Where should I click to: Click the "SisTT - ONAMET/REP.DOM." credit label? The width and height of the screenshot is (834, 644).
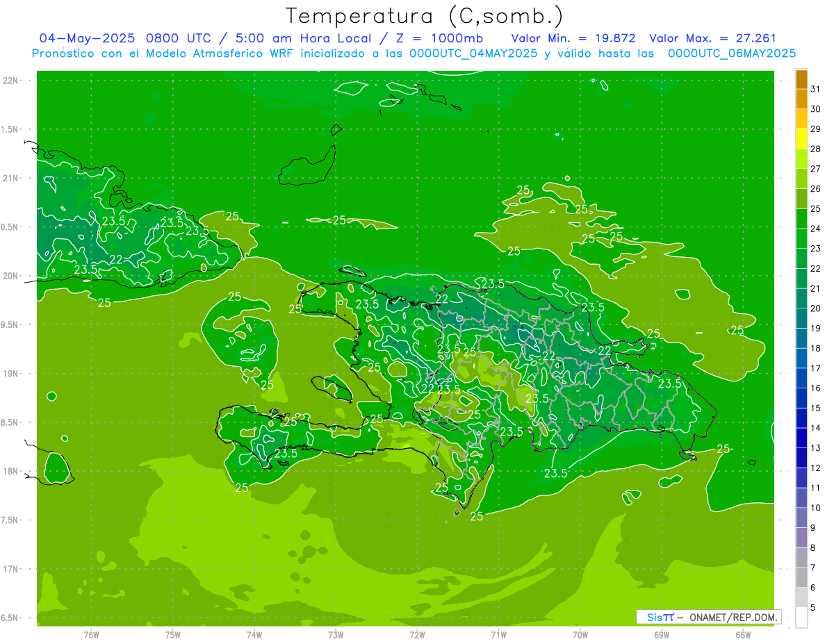pyautogui.click(x=708, y=617)
